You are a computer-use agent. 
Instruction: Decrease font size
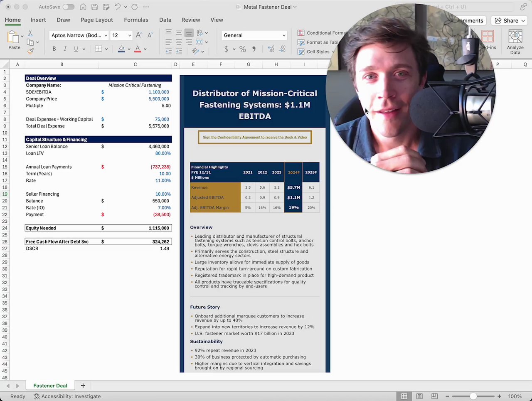150,35
